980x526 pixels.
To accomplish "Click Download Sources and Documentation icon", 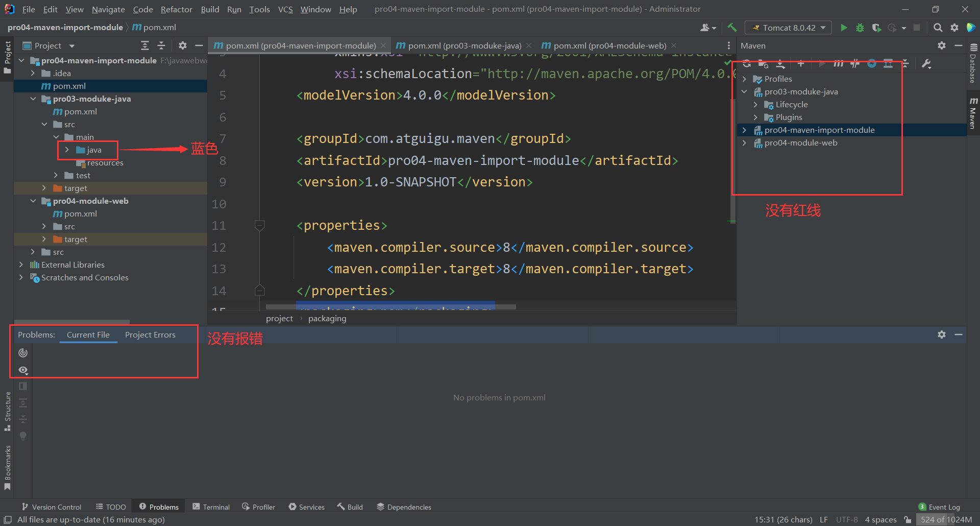I will point(780,64).
